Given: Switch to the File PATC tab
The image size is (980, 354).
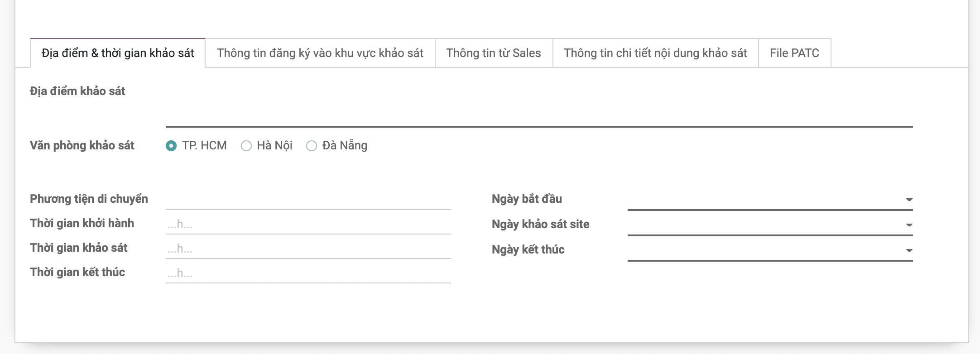Looking at the screenshot, I should pos(794,53).
